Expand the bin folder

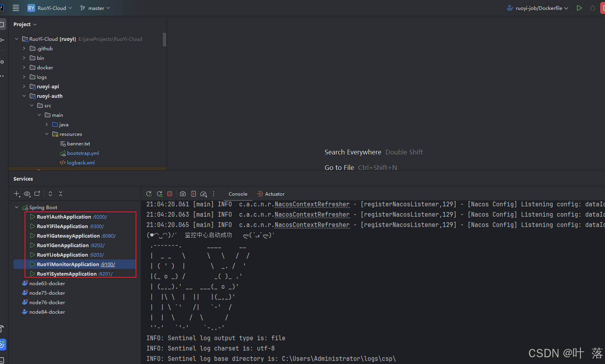(24, 58)
